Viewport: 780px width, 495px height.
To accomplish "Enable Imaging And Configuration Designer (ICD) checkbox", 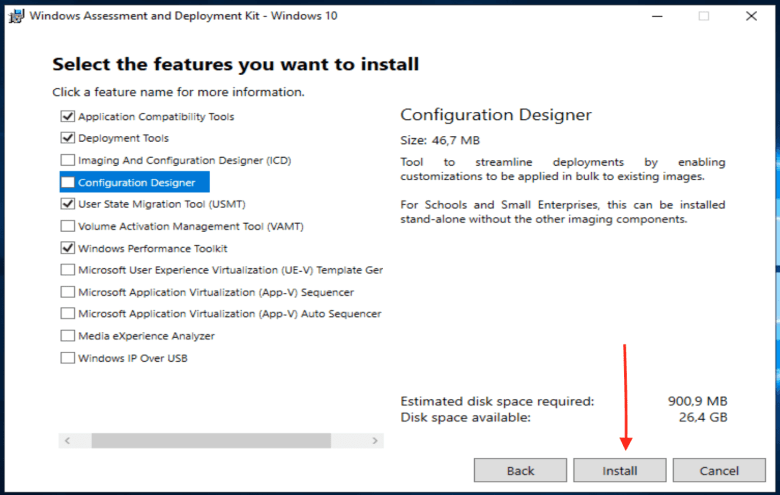I will 68,160.
